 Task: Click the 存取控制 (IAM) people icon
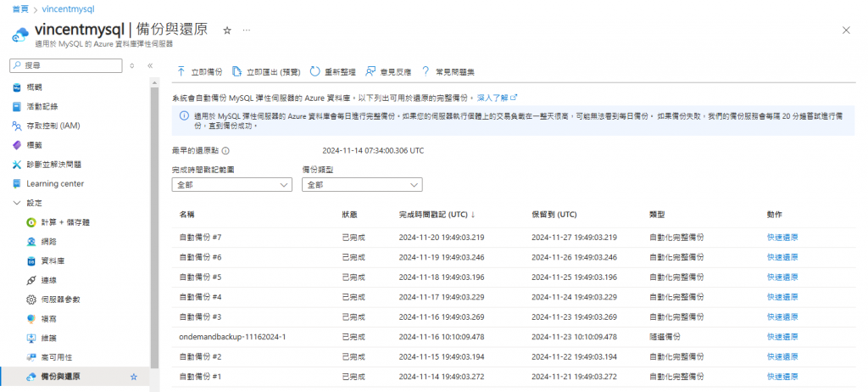pyautogui.click(x=17, y=126)
